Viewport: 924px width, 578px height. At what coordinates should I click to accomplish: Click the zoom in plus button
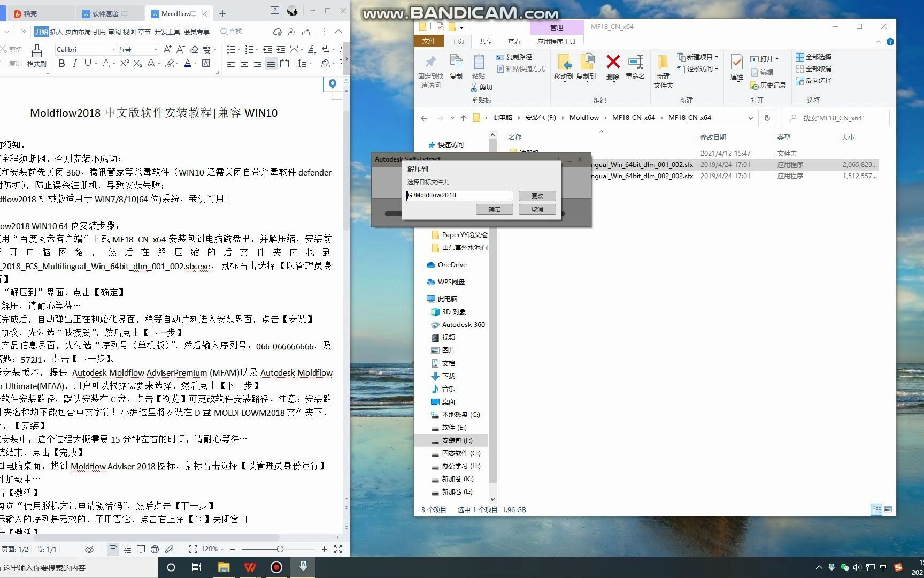(324, 549)
